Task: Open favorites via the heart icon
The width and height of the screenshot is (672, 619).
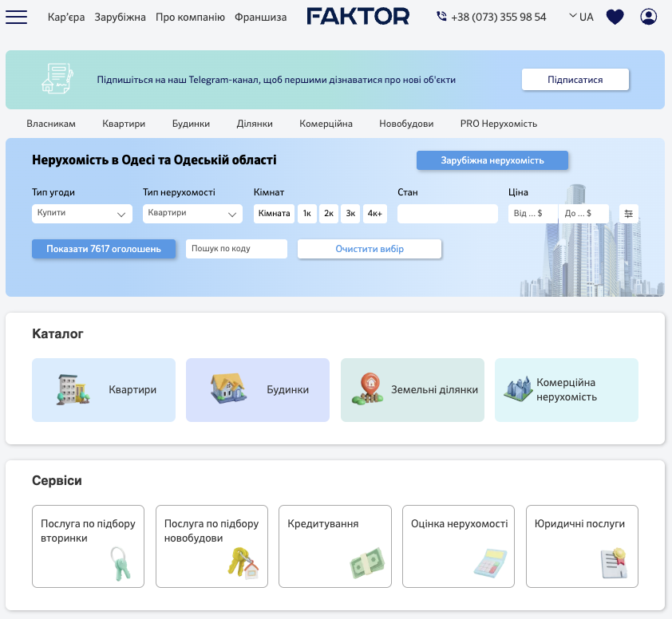Action: tap(615, 17)
